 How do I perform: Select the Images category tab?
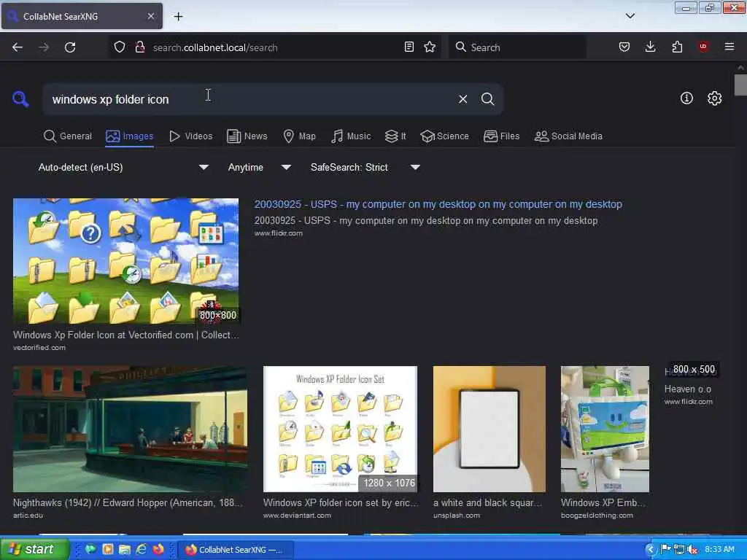coord(130,136)
